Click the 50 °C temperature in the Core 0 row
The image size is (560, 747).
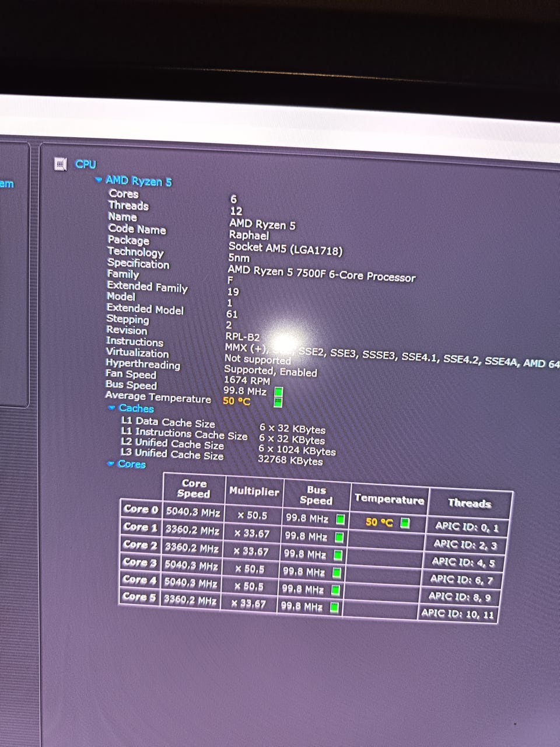[379, 522]
